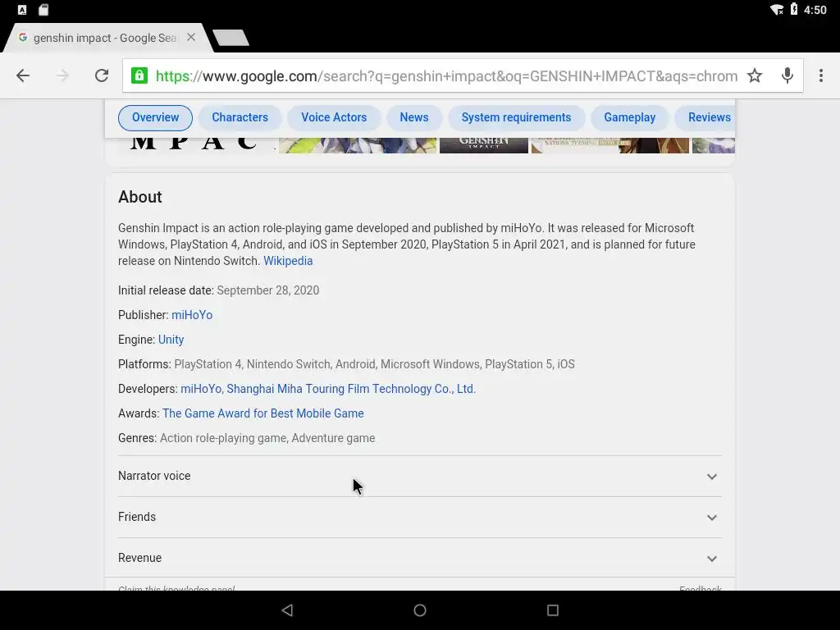
Task: Open the miHoYo, Shanghai Miha Touring developers link
Action: tap(328, 389)
